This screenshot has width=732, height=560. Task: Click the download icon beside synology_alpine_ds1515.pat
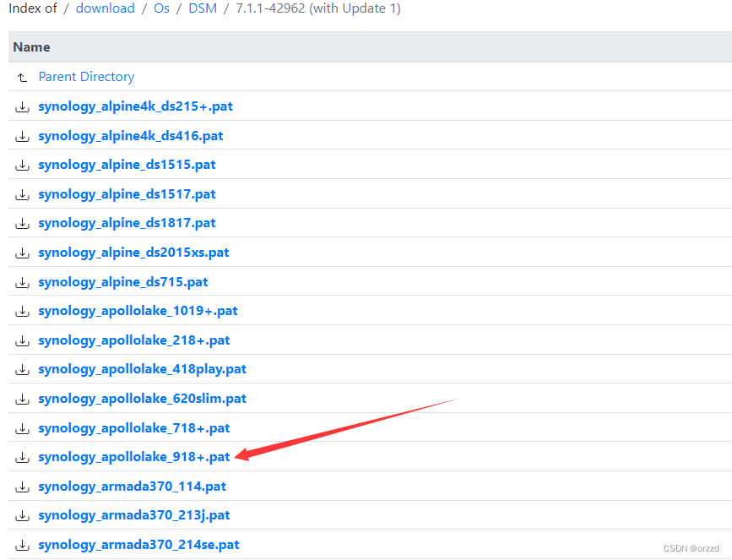pyautogui.click(x=22, y=166)
